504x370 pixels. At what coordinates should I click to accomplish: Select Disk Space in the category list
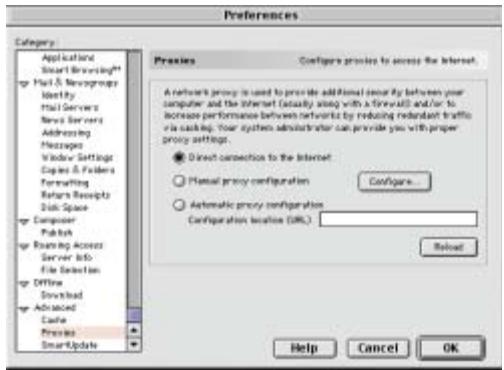point(64,208)
